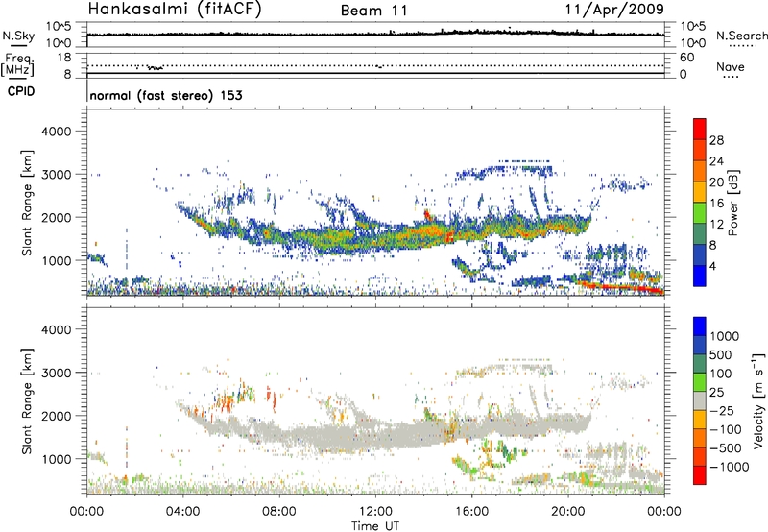Click the 'Freq. [MHz]' axis label
768x532 pixels.
tap(17, 65)
